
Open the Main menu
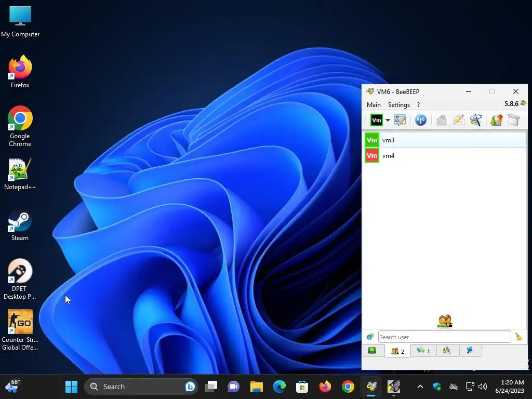tap(374, 105)
